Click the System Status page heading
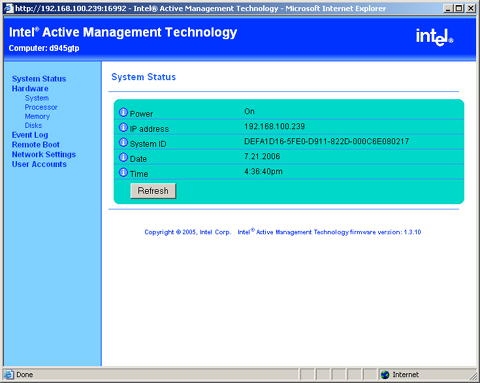 coord(143,77)
